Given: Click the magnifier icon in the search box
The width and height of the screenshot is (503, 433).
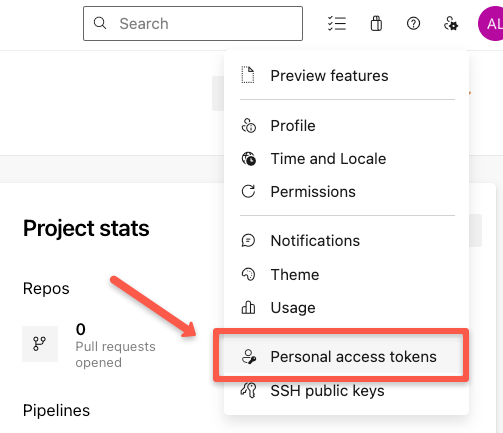Looking at the screenshot, I should [x=100, y=23].
